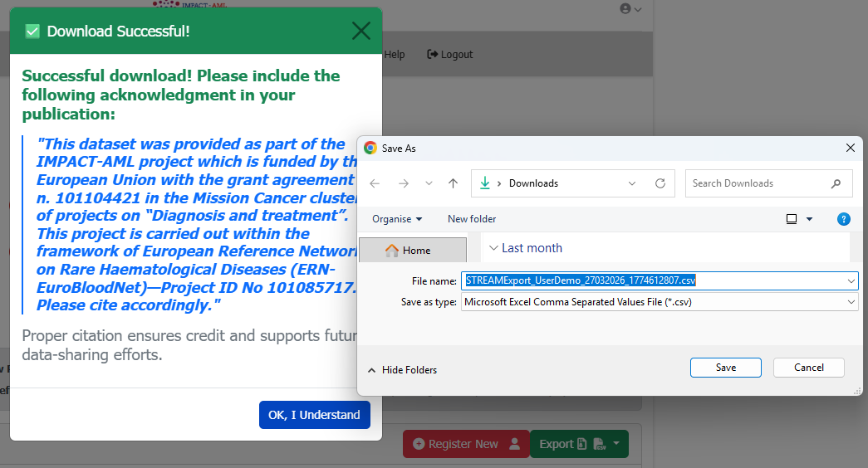Click the search magnifier icon
The height and width of the screenshot is (468, 868).
[836, 183]
